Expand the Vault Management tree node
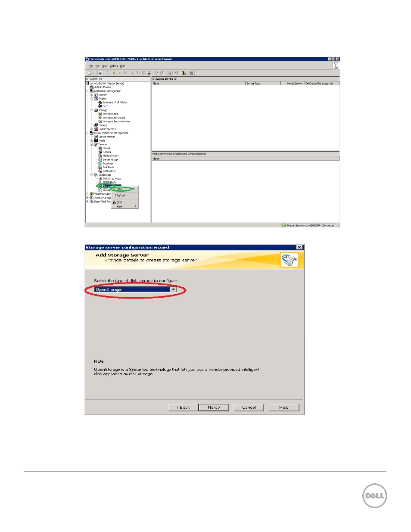Screen dimensions: 411x532 87,194
